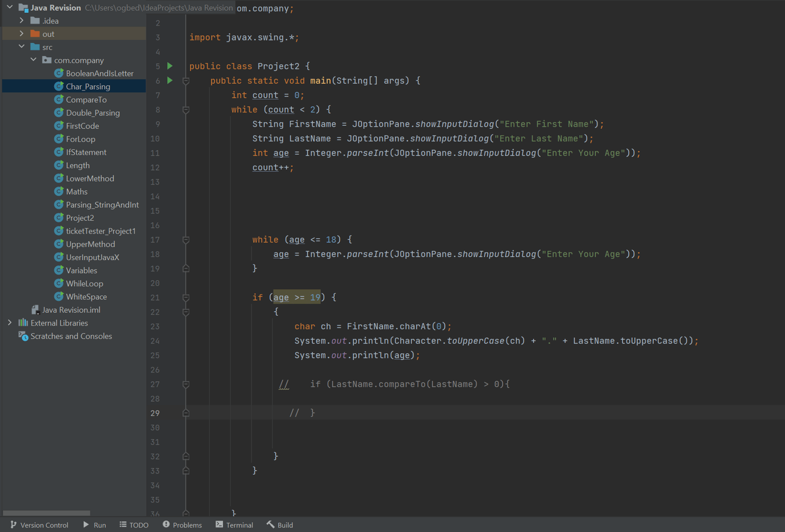Click the run gutter icon beside class Project2
785x532 pixels.
(170, 66)
